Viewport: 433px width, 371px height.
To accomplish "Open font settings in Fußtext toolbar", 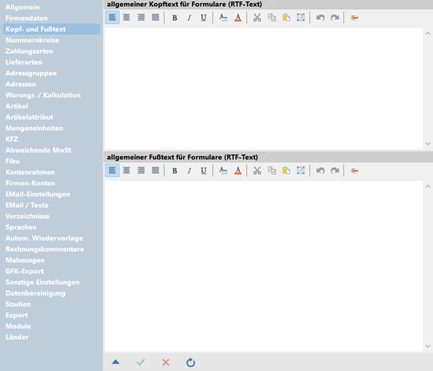I will point(223,171).
